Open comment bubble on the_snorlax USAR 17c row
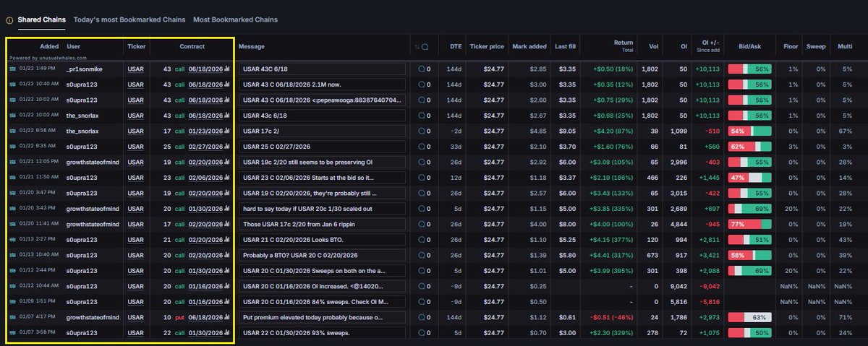 422,130
